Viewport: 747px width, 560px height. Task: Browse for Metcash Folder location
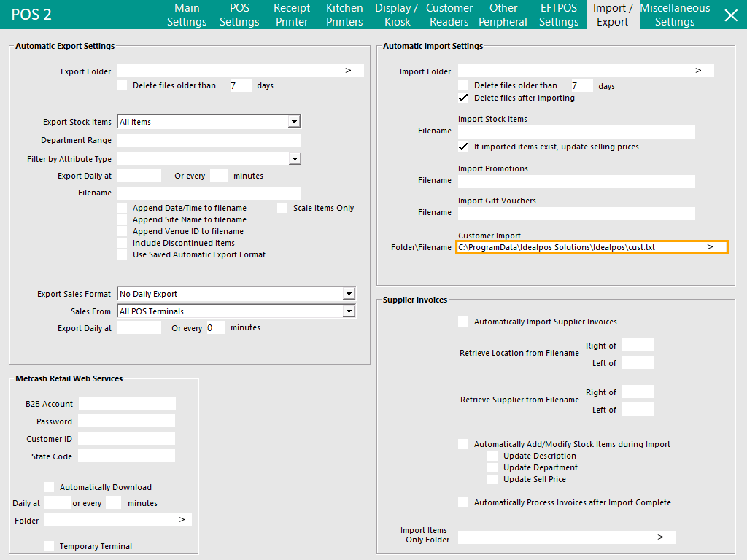(182, 520)
